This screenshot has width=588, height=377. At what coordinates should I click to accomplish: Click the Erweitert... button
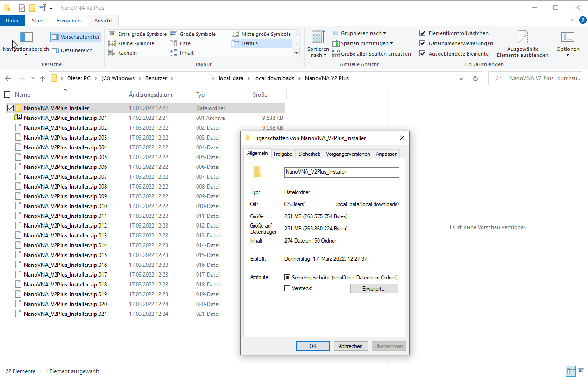(374, 289)
